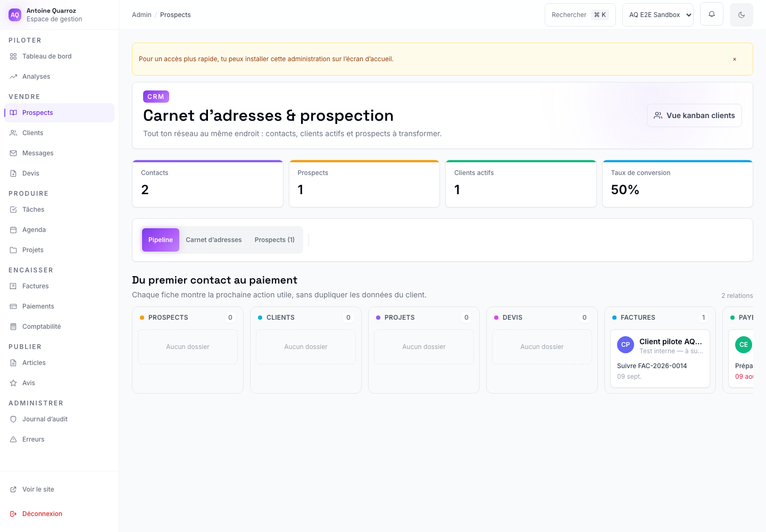Open the AQ E2E Sandbox workspace dropdown
The width and height of the screenshot is (766, 532).
[x=658, y=15]
